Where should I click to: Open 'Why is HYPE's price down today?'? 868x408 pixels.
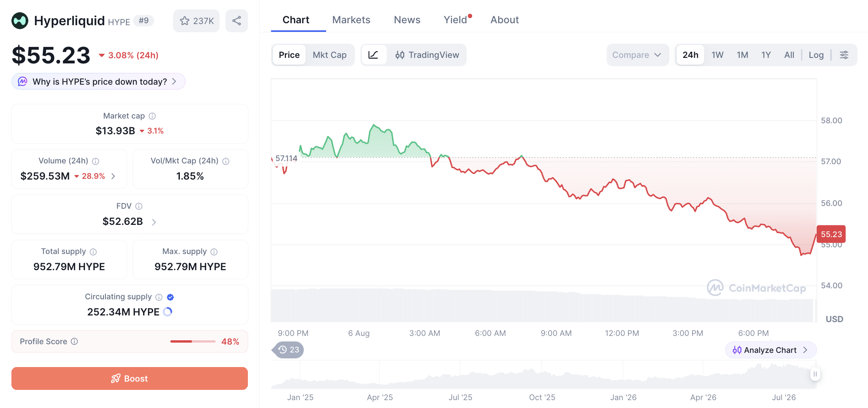(98, 82)
